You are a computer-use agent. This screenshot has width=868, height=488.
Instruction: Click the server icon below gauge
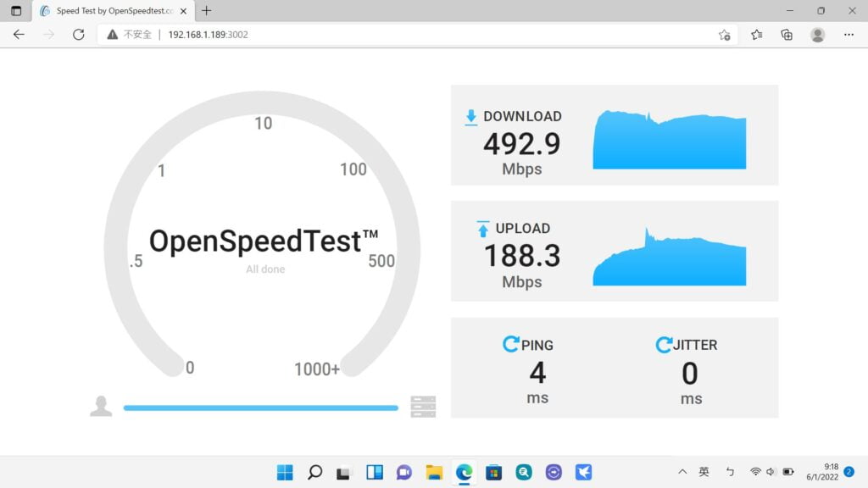coord(423,407)
